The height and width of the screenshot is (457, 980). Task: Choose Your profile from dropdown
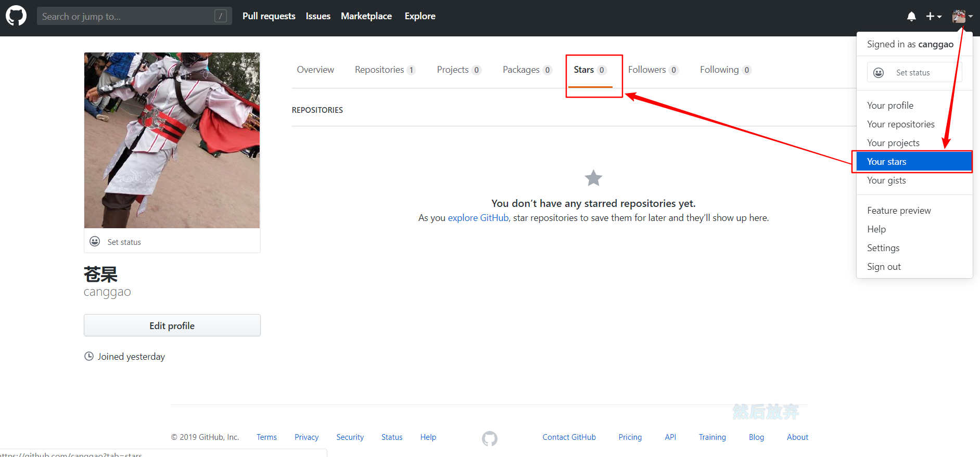point(914,106)
